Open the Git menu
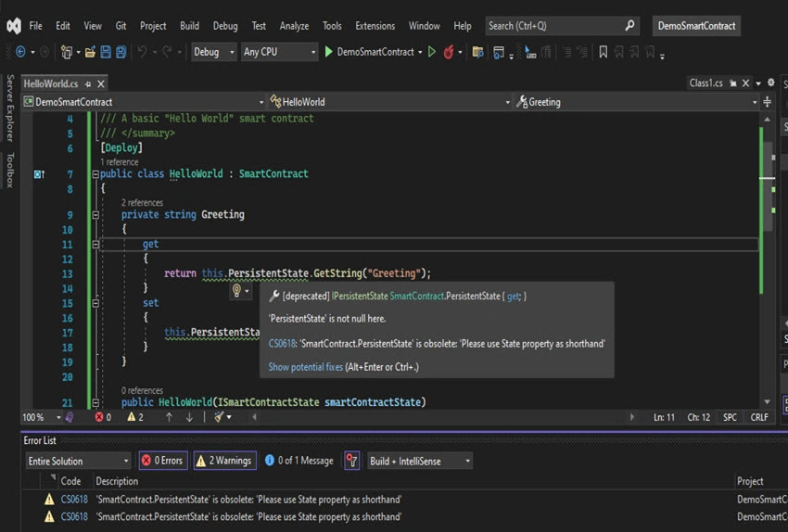788x532 pixels. point(121,26)
